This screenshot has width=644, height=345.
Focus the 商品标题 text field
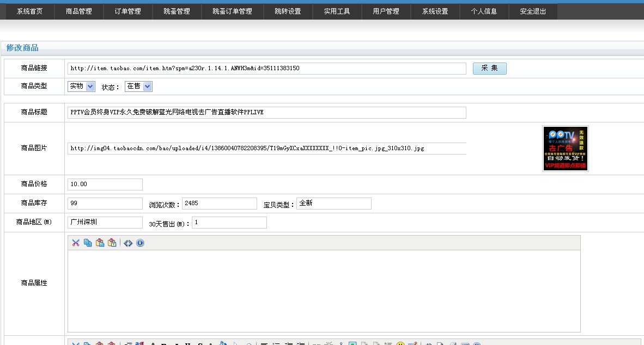click(x=266, y=112)
